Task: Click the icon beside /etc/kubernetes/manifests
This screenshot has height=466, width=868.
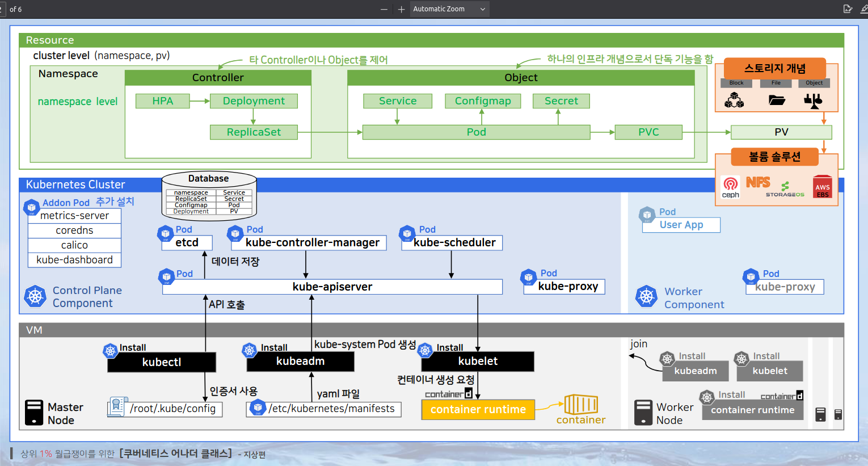Action: pyautogui.click(x=258, y=407)
